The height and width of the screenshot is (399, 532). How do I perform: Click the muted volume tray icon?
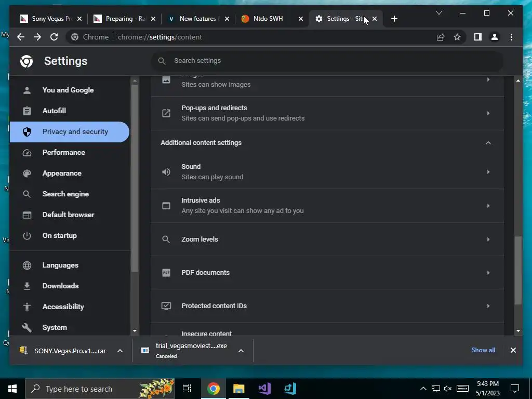coord(448,389)
